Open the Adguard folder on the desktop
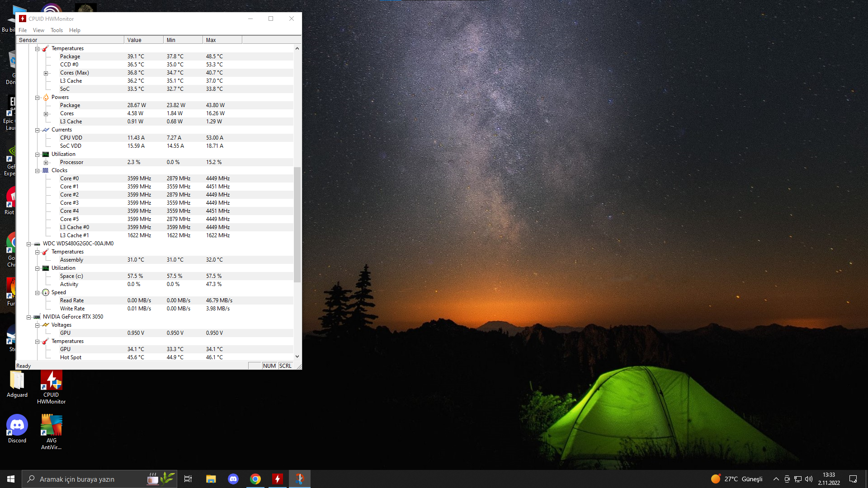Screen dimensions: 868x488 [x=17, y=382]
